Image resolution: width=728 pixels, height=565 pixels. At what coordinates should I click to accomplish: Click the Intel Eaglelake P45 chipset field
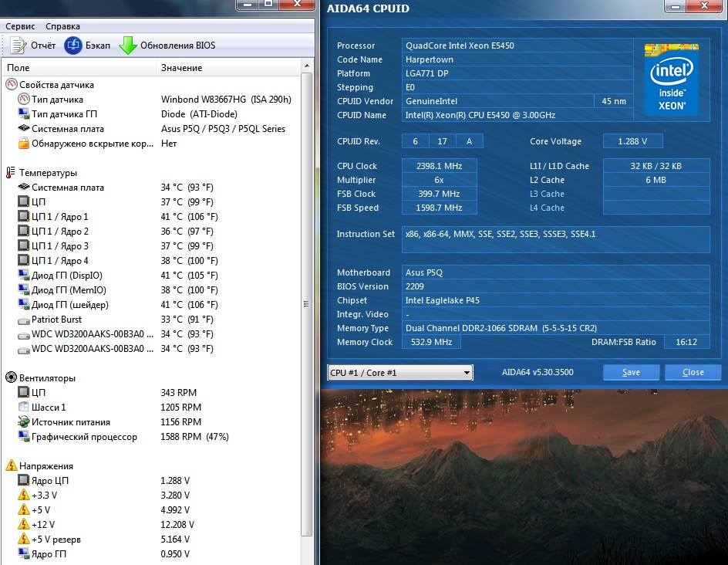555,300
